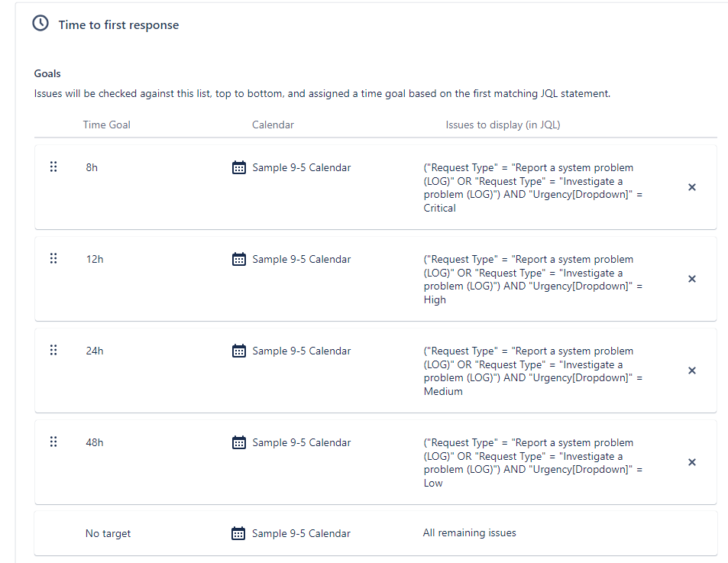Viewport: 728px width, 563px height.
Task: Edit the JQL statement for Critical urgency
Action: point(533,187)
